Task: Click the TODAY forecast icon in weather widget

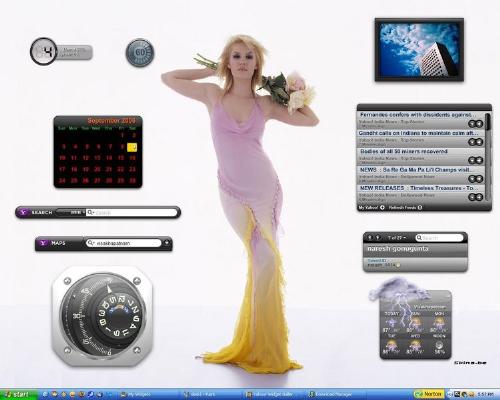Action: (391, 323)
